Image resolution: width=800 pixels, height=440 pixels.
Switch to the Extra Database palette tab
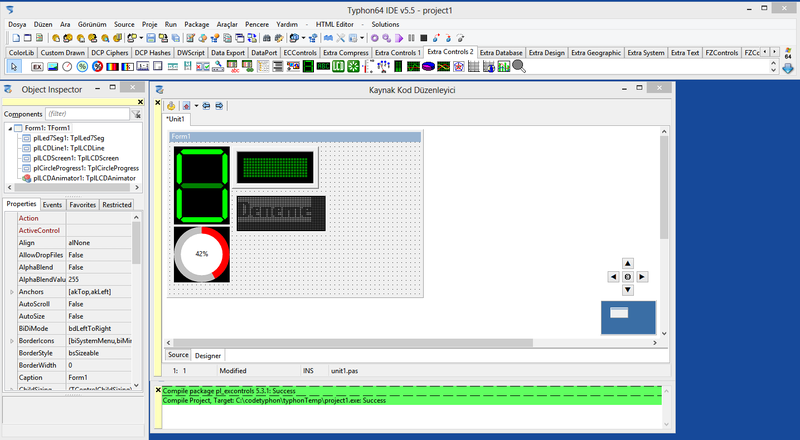coord(501,53)
